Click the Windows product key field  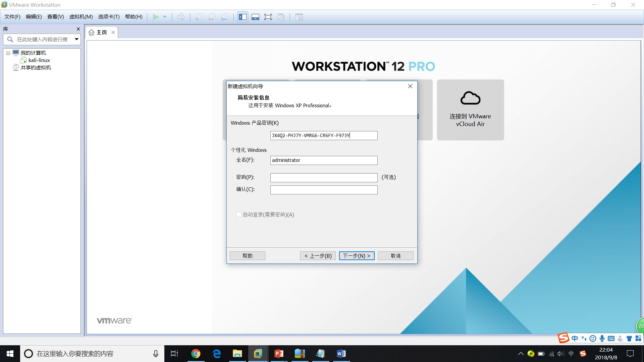(323, 135)
